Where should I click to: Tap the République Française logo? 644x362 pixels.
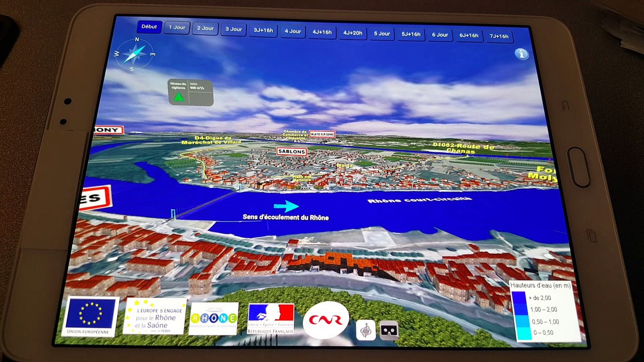pos(271,319)
